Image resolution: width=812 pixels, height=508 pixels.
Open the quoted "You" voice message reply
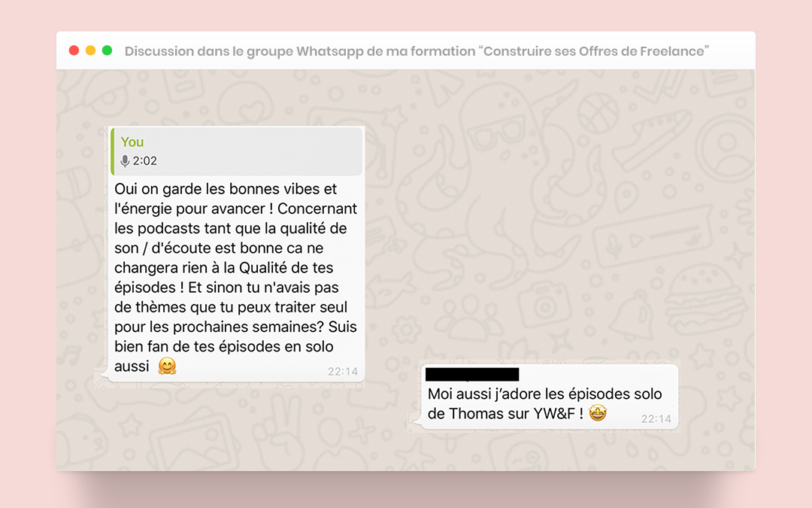(237, 151)
